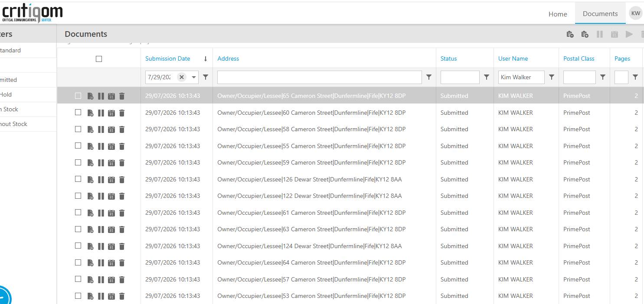The height and width of the screenshot is (304, 644).
Task: Click the clipboard plus toolbar icon
Action: (585, 34)
